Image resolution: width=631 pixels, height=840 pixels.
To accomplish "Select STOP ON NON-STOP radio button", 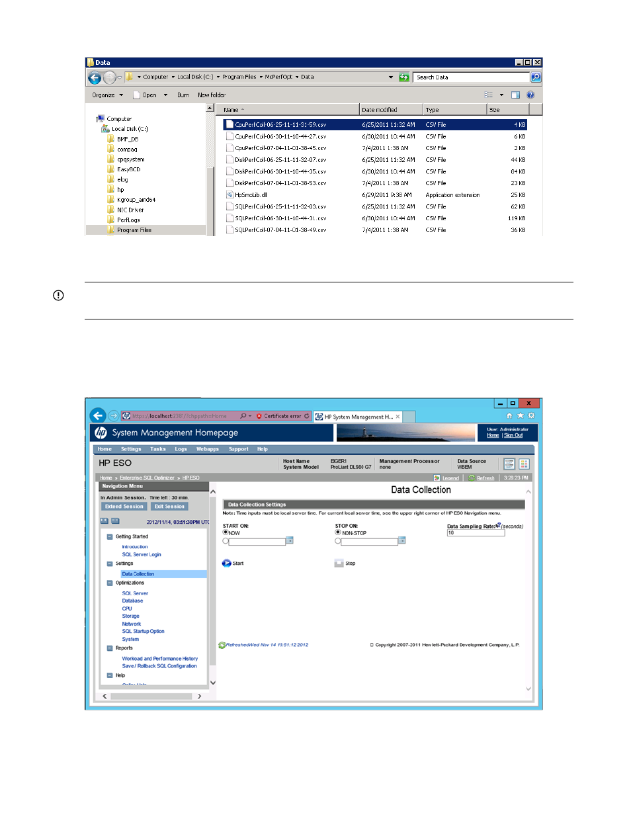I will 338,532.
